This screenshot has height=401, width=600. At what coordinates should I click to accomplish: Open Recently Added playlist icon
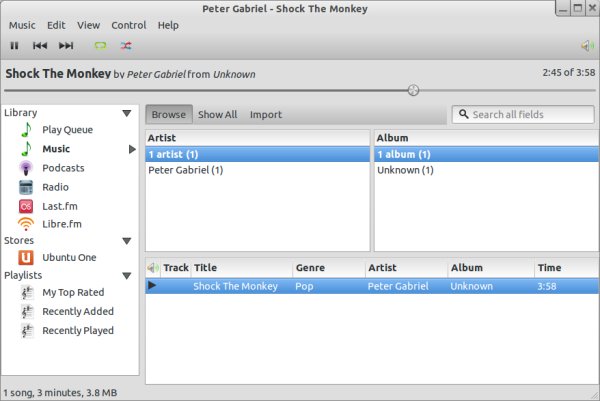[x=27, y=312]
